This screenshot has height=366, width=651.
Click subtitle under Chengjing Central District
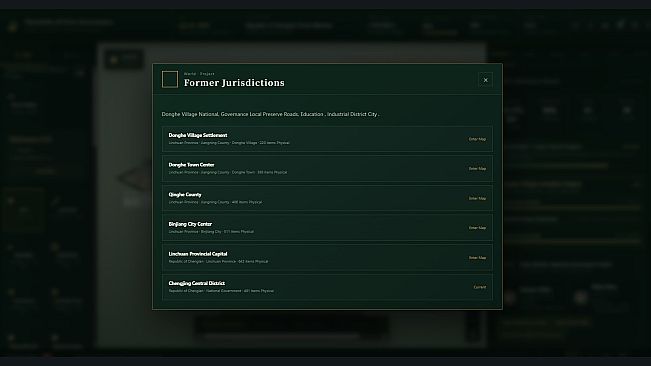tap(221, 291)
